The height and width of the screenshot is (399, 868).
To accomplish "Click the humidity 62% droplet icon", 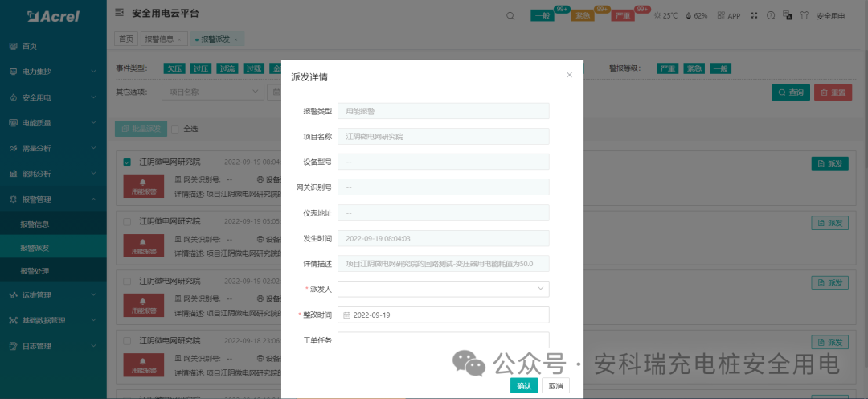I will 689,15.
